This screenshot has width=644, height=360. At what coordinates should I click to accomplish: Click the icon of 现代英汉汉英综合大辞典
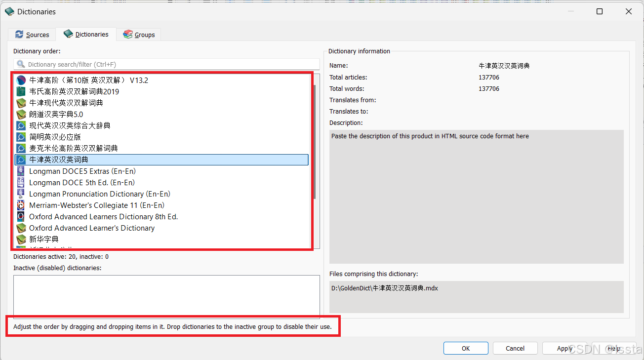coord(21,125)
